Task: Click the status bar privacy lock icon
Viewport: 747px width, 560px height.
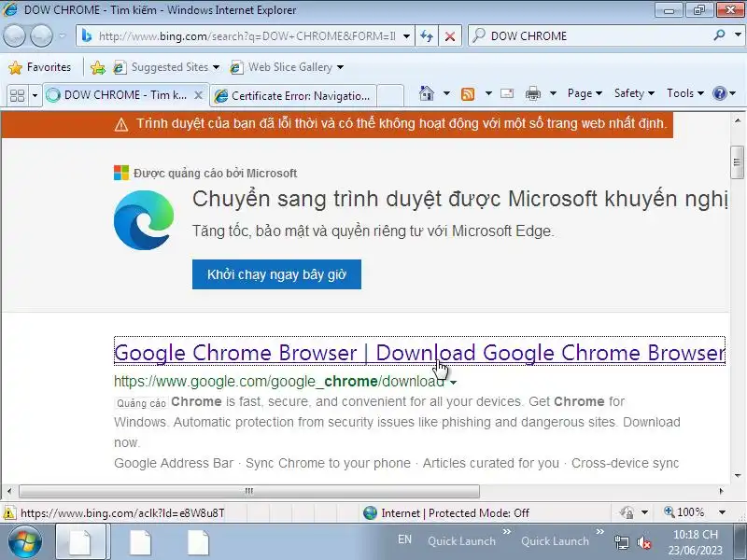Action: pos(627,512)
